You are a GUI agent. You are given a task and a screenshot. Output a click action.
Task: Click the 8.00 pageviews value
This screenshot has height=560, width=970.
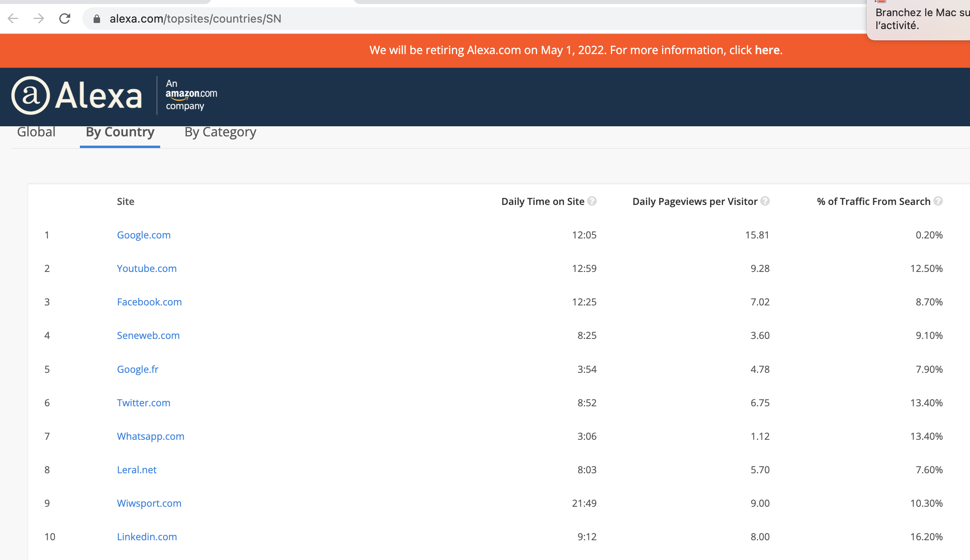tap(760, 537)
